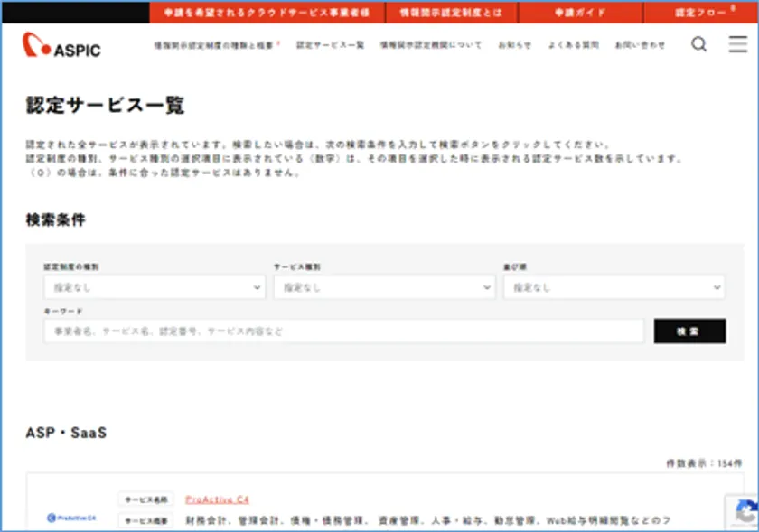The width and height of the screenshot is (759, 532).
Task: Open the ProActive C4 link
Action: coord(217,499)
